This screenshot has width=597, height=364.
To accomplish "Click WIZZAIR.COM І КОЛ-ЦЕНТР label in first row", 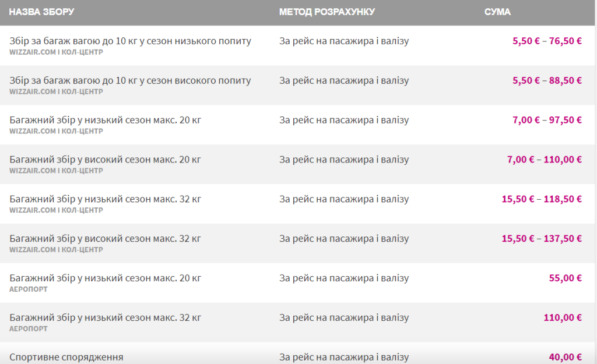I will click(x=56, y=52).
